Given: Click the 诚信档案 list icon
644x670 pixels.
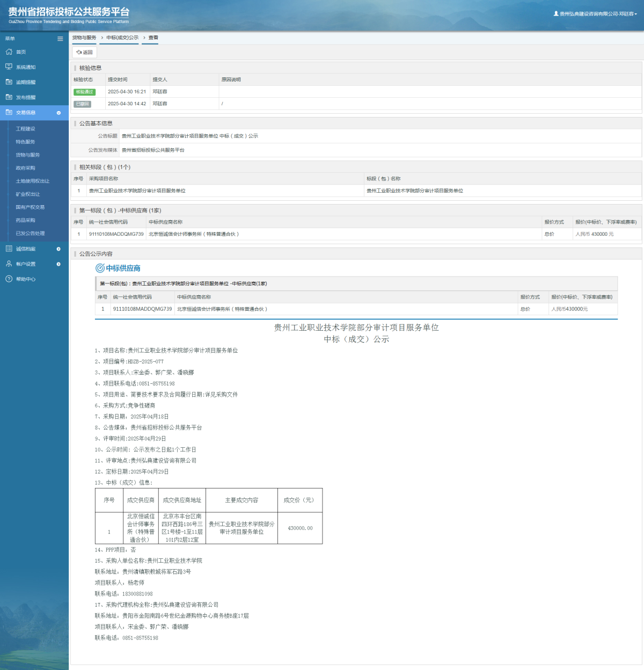Looking at the screenshot, I should coord(9,249).
